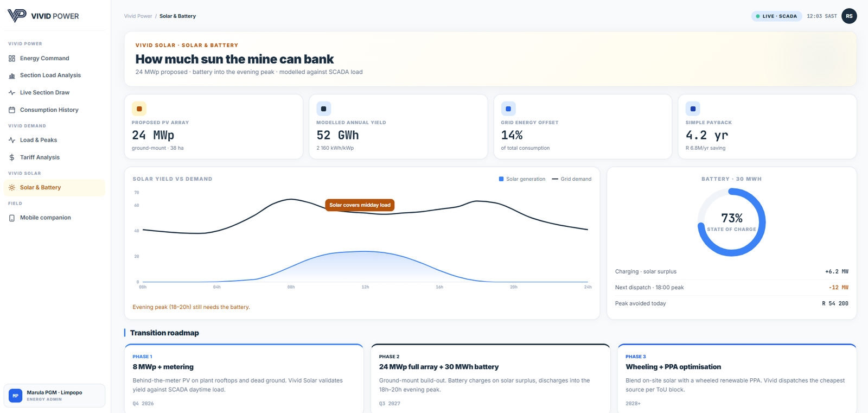Click the Proposed PV Array card icon
The width and height of the screenshot is (868, 413).
(x=139, y=109)
